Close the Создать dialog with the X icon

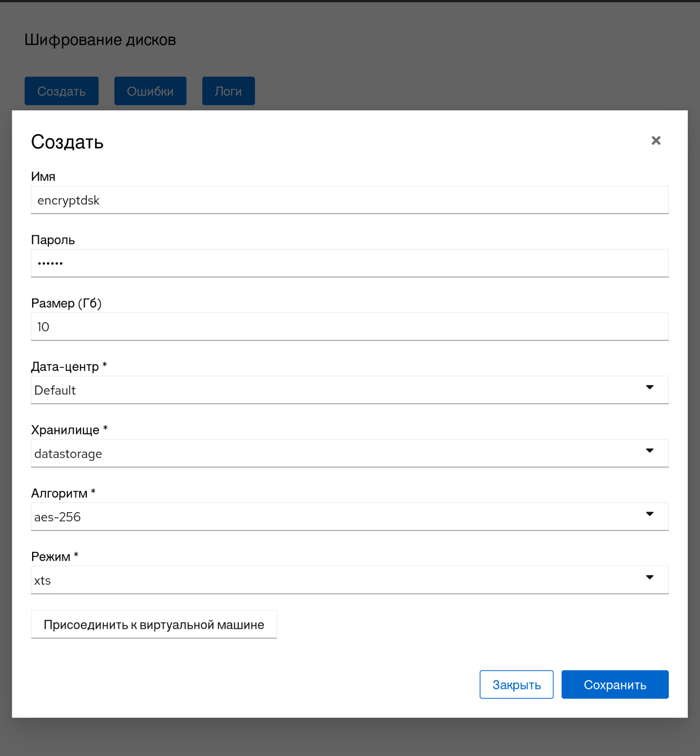pyautogui.click(x=656, y=141)
